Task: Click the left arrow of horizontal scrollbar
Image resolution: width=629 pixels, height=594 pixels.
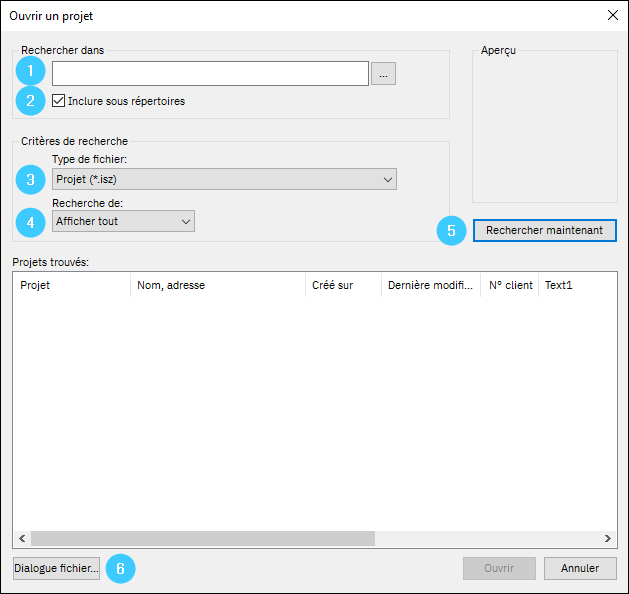Action: coord(22,538)
